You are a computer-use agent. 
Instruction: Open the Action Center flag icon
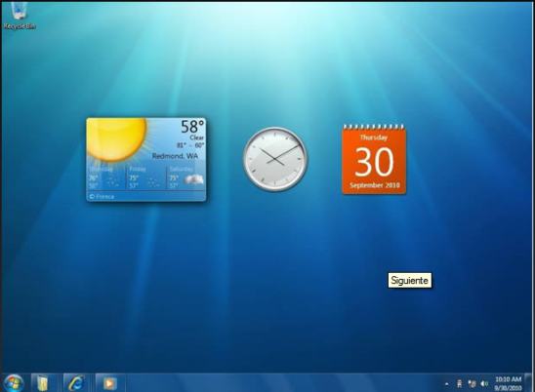[459, 384]
